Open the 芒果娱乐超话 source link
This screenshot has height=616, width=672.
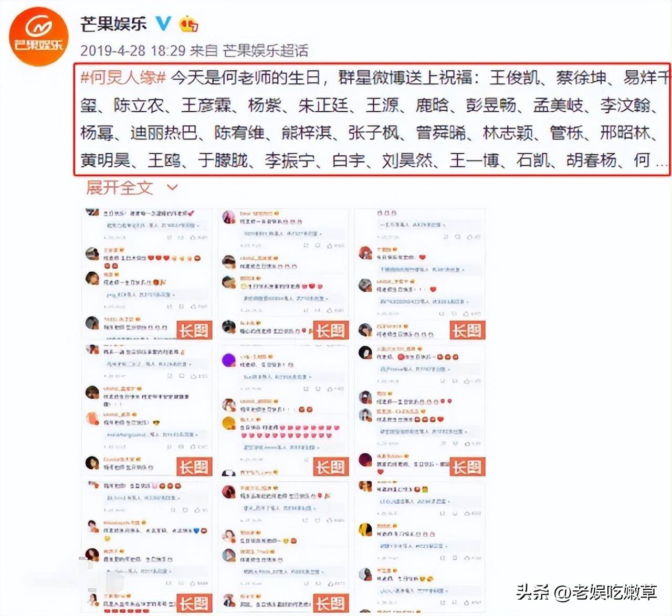(x=265, y=50)
